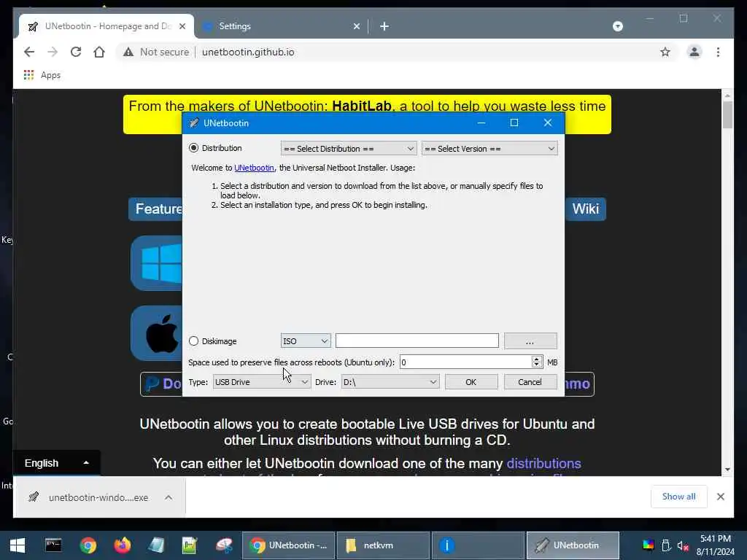Click the muted speaker tray icon

point(683,545)
